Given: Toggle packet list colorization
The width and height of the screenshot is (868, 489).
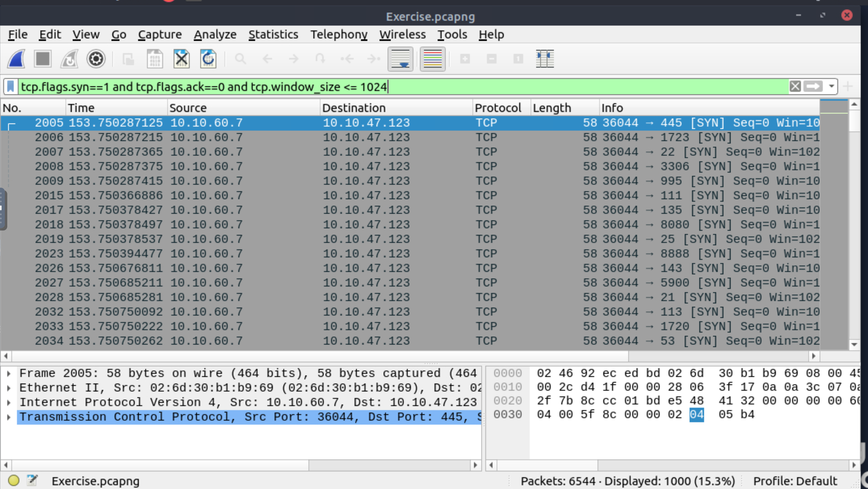Looking at the screenshot, I should point(433,59).
